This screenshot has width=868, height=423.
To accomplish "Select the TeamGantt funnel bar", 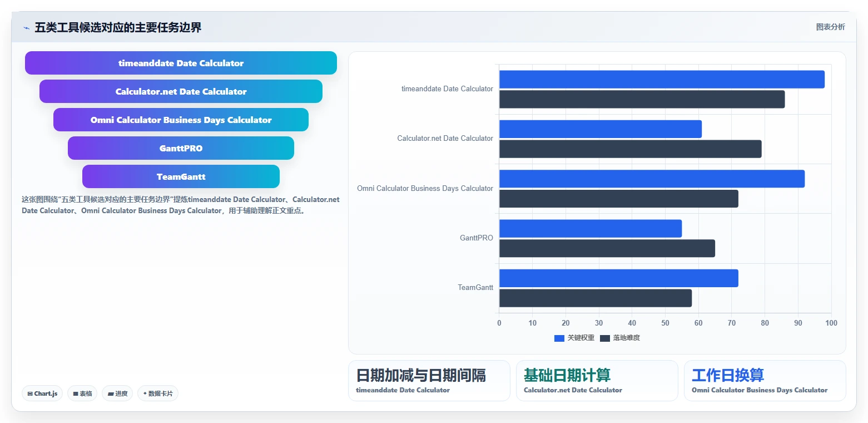I will click(181, 176).
